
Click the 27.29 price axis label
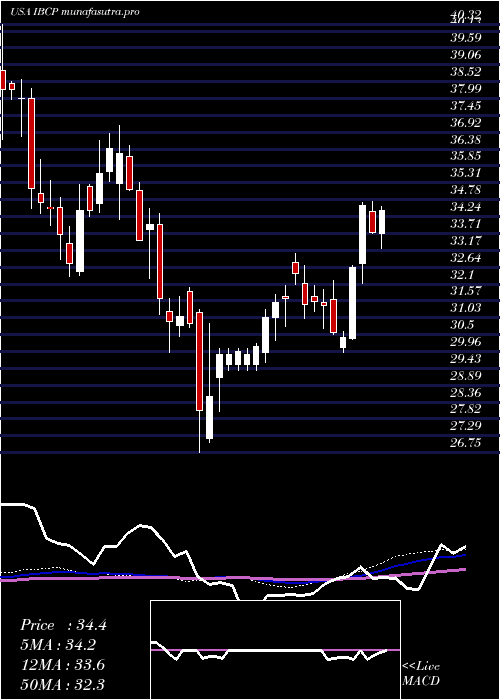pos(466,426)
